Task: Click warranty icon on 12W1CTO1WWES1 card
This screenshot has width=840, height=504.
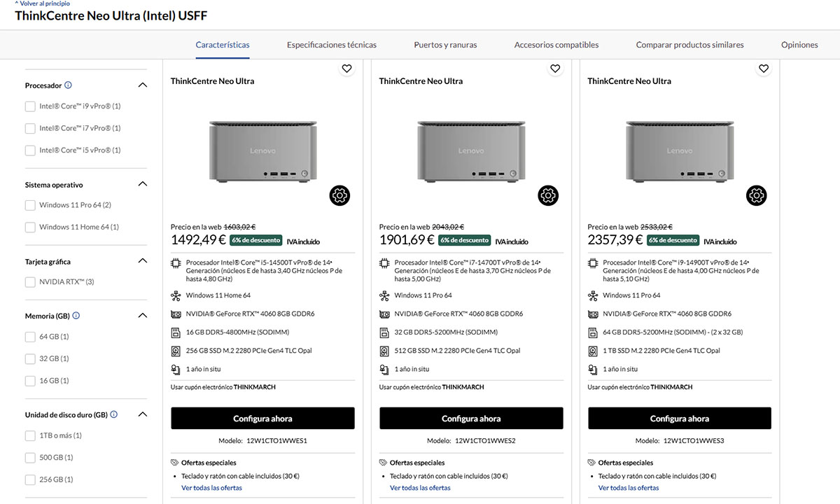Action: point(176,369)
